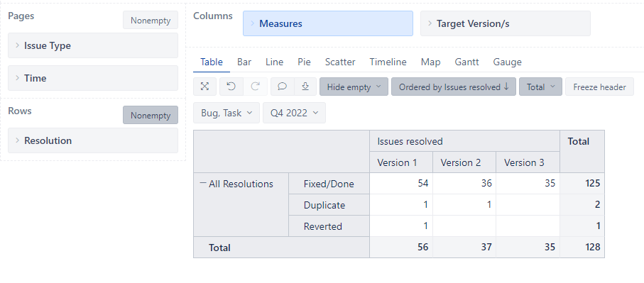
Task: Click Duplicate total cell value 2
Action: [x=582, y=205]
